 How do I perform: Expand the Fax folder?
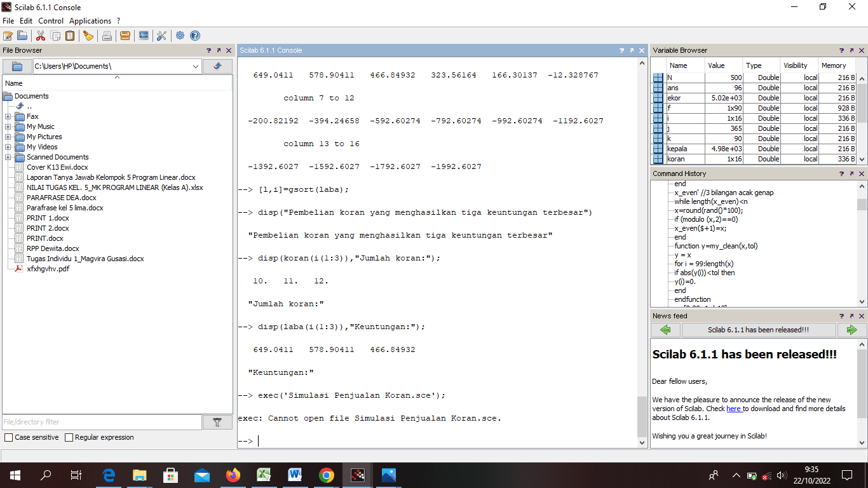point(8,116)
